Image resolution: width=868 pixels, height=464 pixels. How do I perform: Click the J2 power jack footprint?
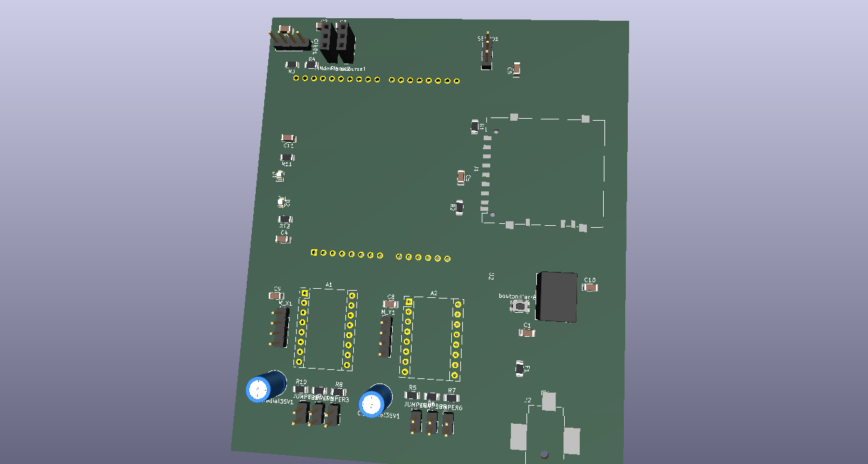click(x=545, y=426)
